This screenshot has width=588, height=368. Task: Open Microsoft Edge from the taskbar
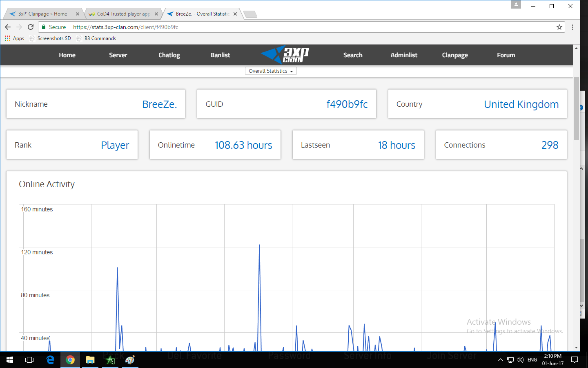pyautogui.click(x=50, y=360)
